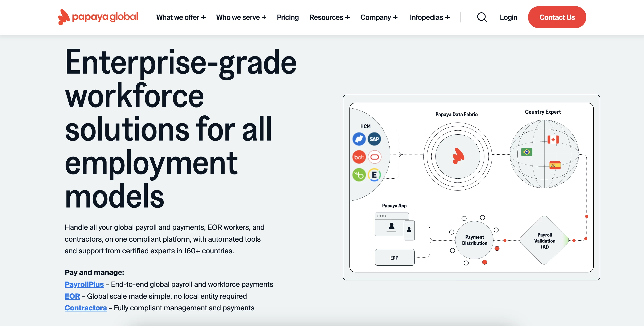
Task: Click the Papaya Data Fabric center logo
Action: [x=458, y=156]
